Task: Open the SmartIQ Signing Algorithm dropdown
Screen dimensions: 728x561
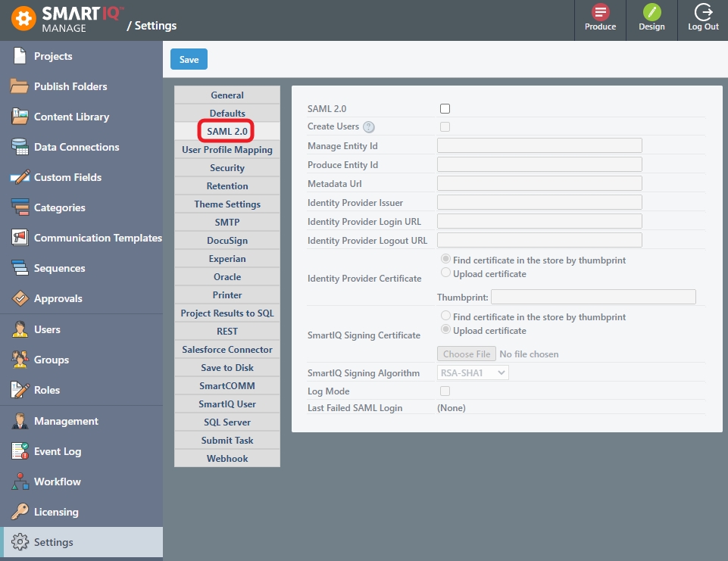Action: click(x=473, y=372)
